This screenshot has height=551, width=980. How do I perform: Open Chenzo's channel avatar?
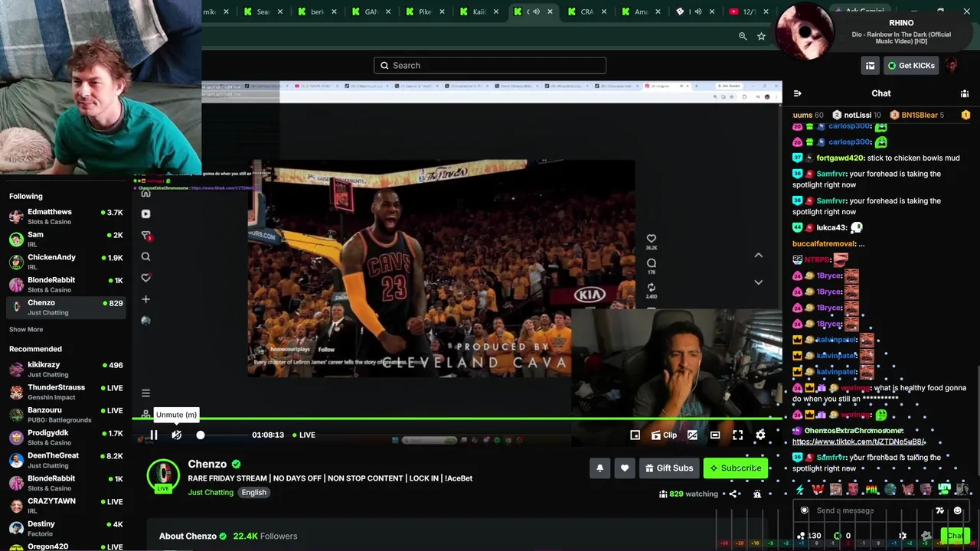tap(163, 475)
